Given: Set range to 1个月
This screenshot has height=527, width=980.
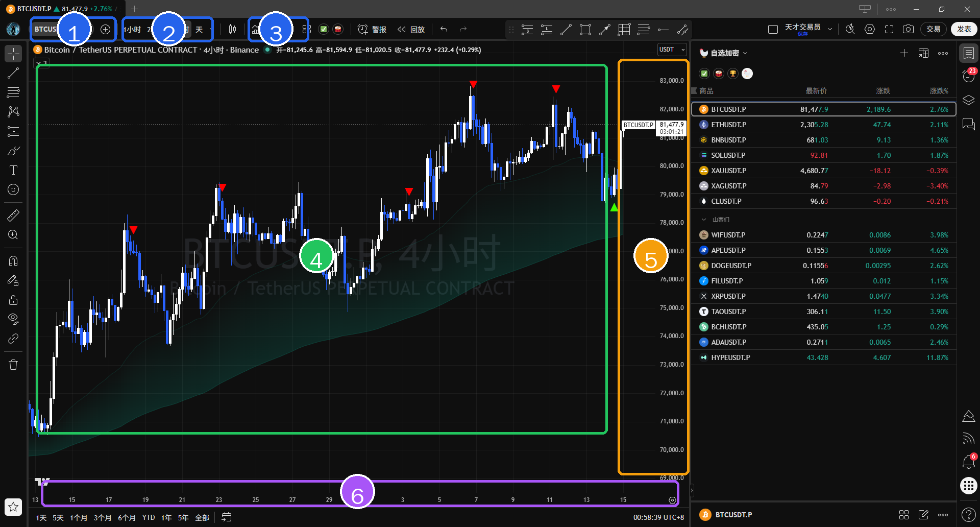Looking at the screenshot, I should pyautogui.click(x=78, y=517).
